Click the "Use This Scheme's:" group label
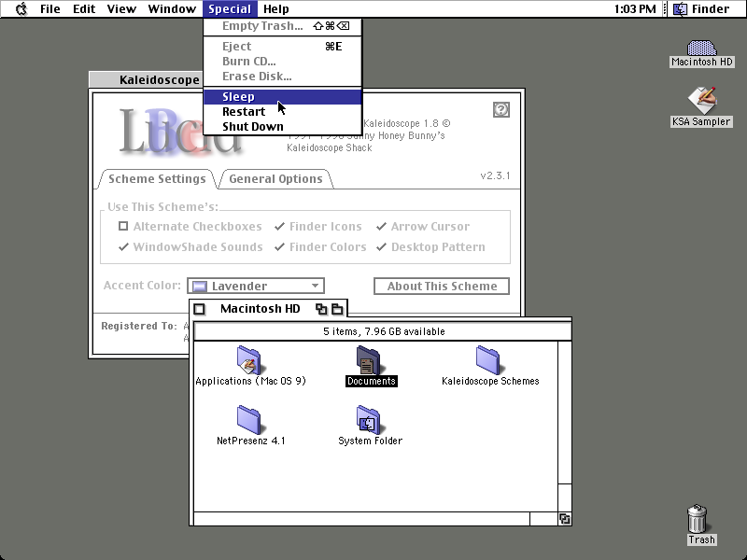The height and width of the screenshot is (560, 747). click(x=162, y=207)
